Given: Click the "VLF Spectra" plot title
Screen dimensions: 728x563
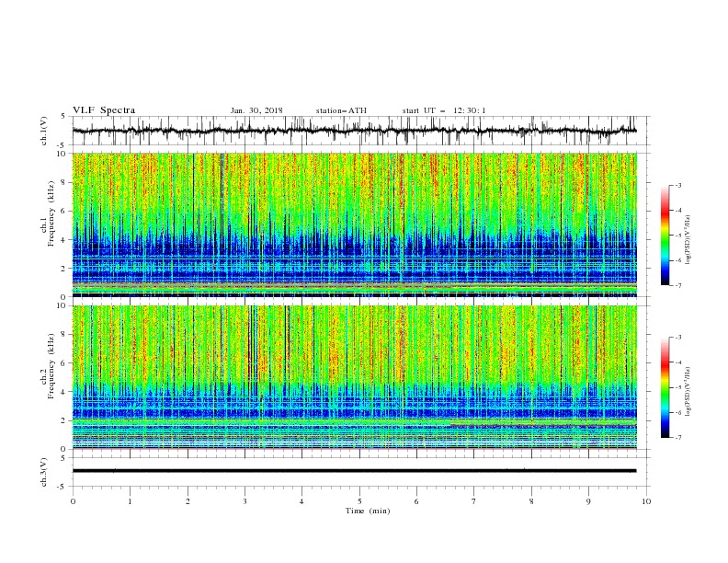Looking at the screenshot, I should 104,110.
